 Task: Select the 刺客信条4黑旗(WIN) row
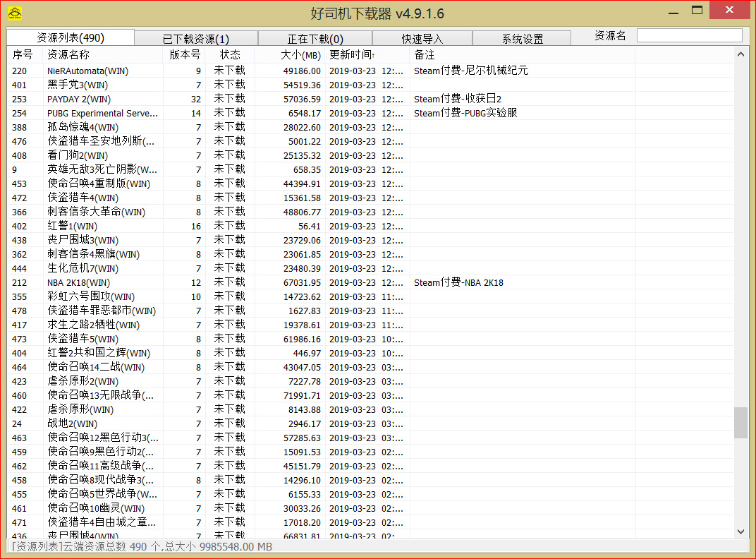370,254
